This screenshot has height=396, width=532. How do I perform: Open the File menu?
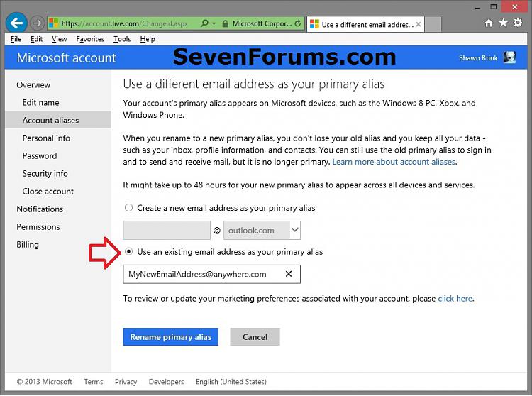tap(16, 39)
